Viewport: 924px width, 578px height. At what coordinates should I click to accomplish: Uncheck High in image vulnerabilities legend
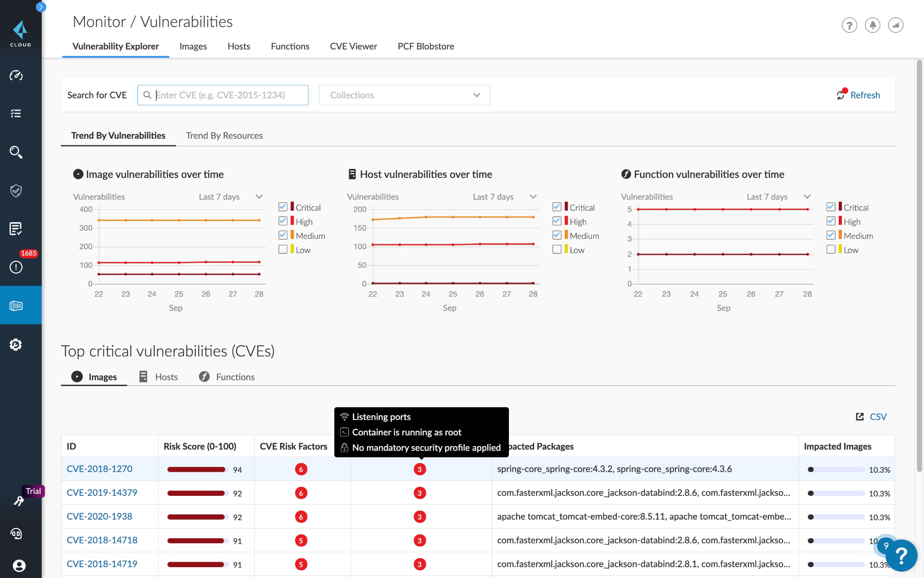pos(283,221)
